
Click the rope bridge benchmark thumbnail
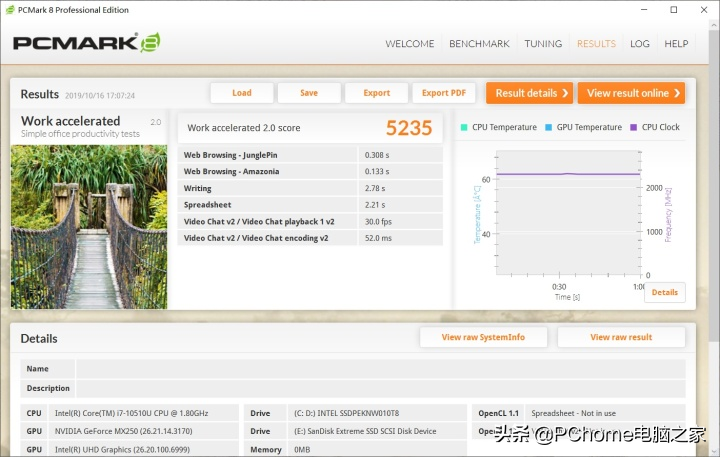coord(89,227)
